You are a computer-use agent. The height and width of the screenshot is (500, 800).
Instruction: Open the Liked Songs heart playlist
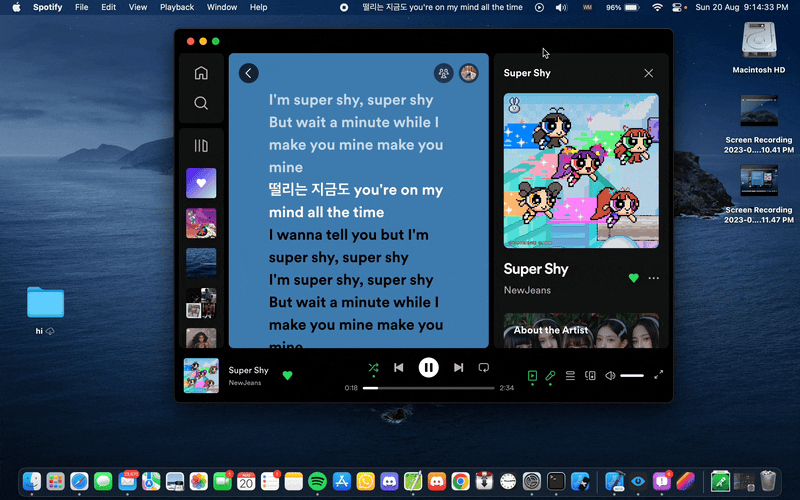[201, 183]
